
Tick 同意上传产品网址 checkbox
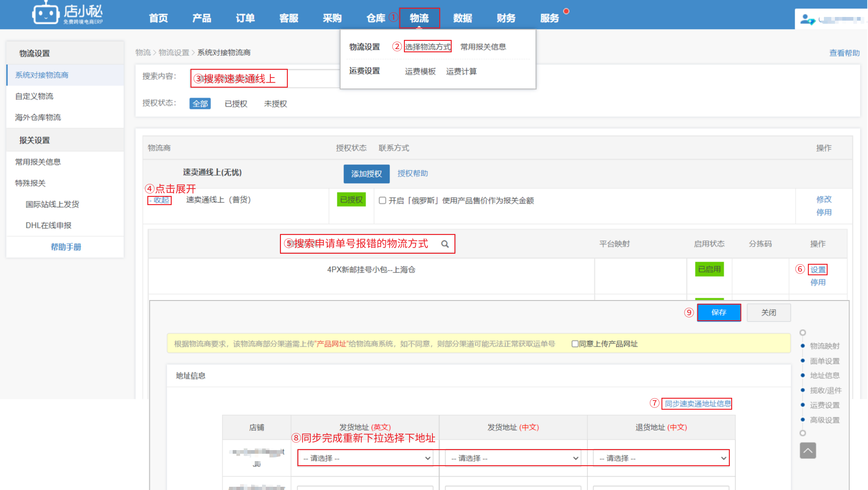(x=575, y=344)
